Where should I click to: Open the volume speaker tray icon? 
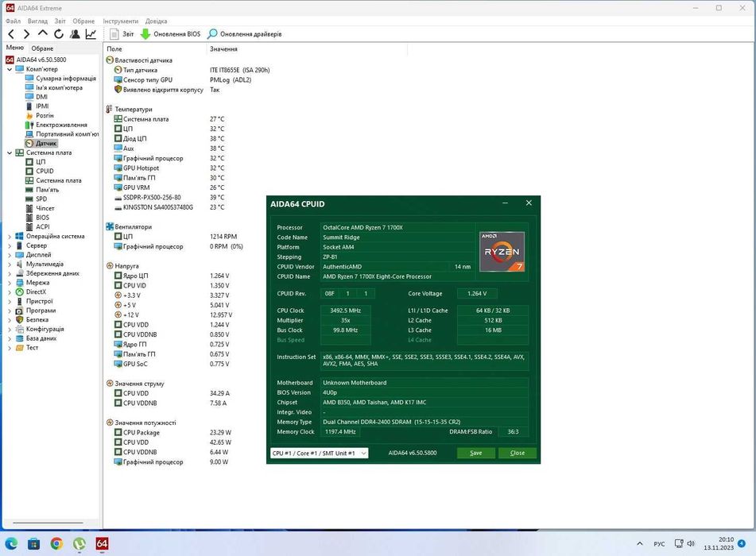(691, 543)
